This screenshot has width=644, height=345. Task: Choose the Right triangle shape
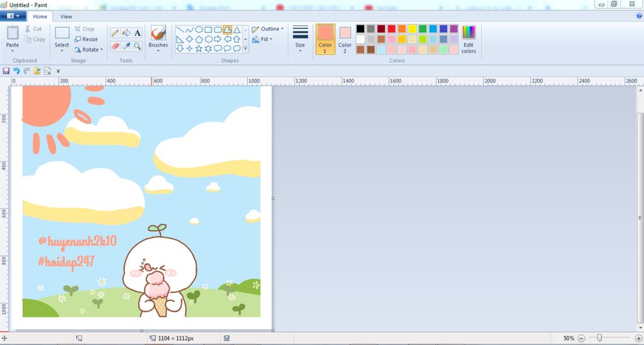pos(180,40)
